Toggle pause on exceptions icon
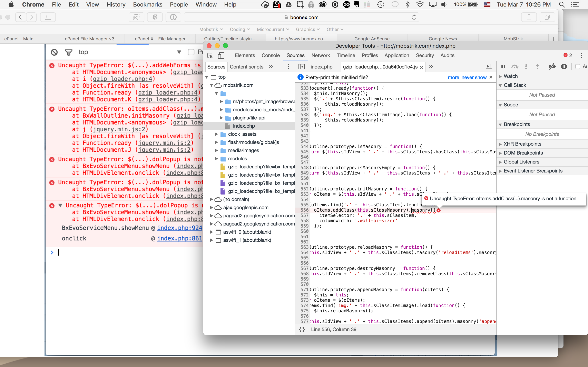The image size is (588, 367). click(564, 66)
